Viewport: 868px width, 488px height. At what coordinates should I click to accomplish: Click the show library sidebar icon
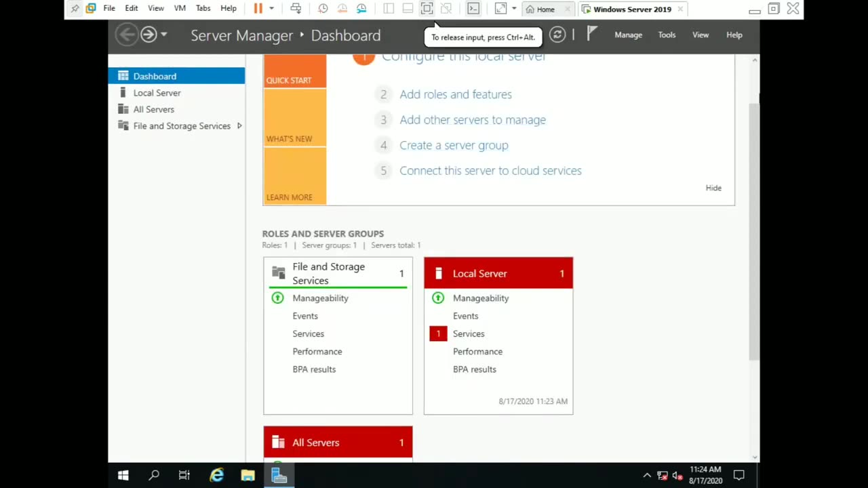389,9
